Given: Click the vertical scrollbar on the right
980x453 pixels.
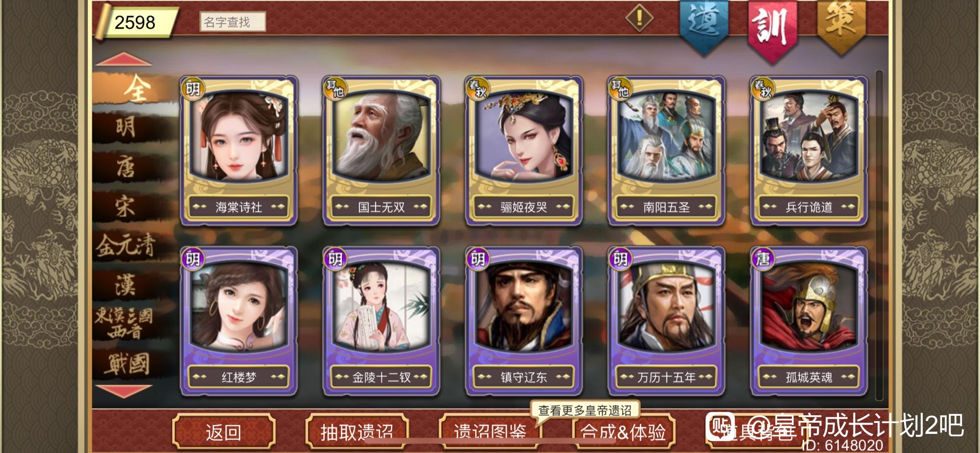Looking at the screenshot, I should click(879, 235).
